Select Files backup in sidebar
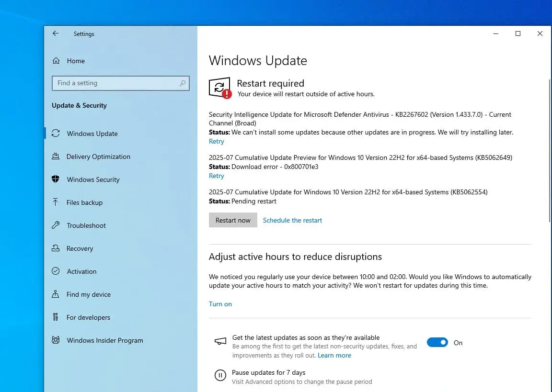The width and height of the screenshot is (552, 392). pyautogui.click(x=84, y=202)
